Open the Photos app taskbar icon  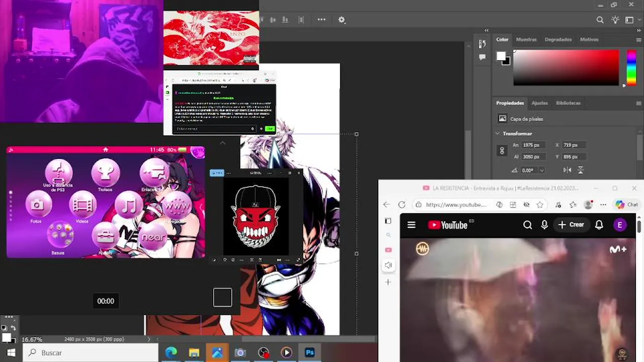point(217,353)
